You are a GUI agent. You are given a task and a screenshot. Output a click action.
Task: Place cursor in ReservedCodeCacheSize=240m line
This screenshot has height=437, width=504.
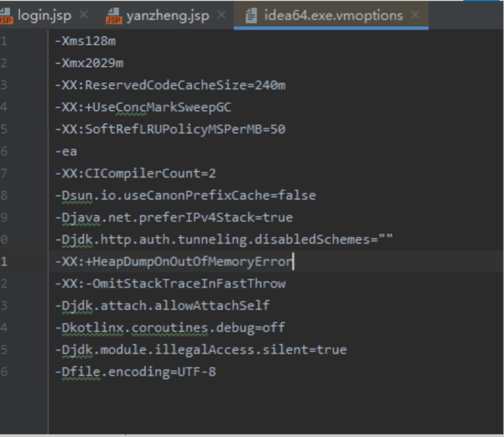pos(170,85)
